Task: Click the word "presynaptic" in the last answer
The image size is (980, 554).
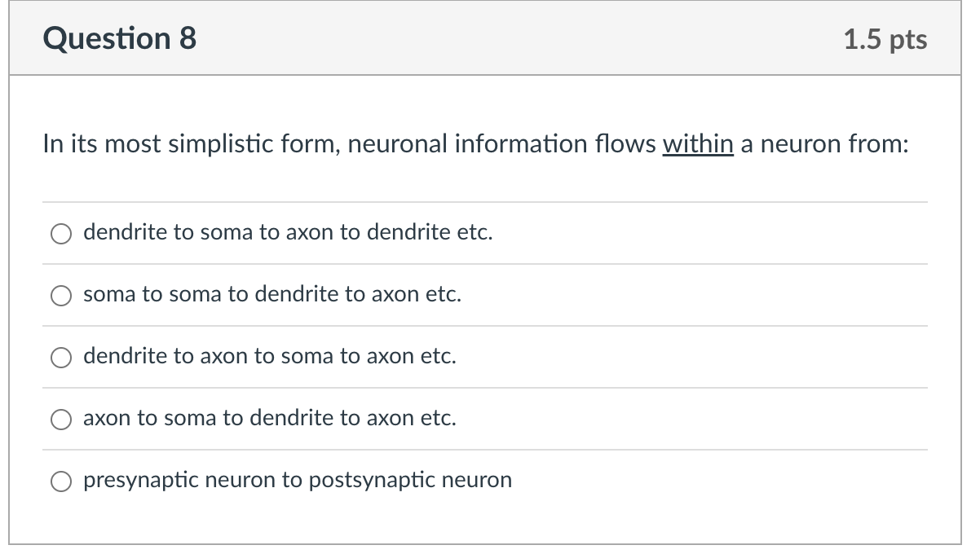Action: [x=141, y=481]
